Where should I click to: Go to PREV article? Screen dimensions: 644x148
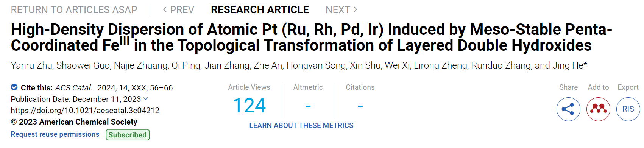click(178, 10)
